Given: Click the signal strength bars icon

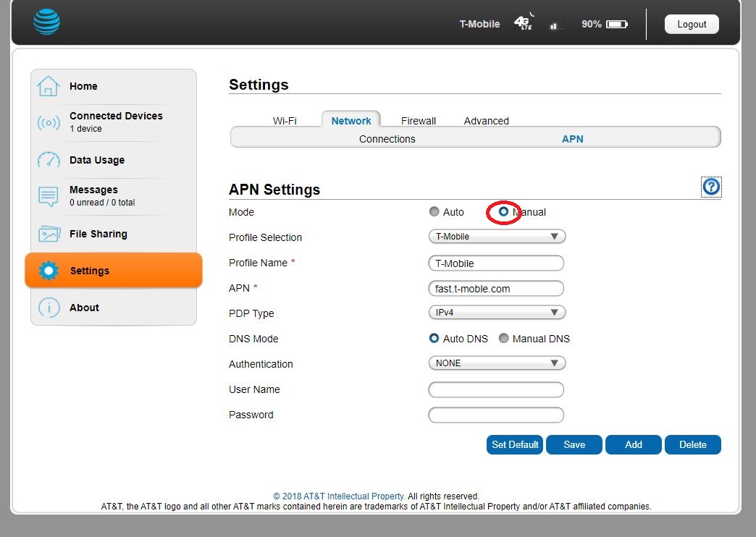Looking at the screenshot, I should [556, 26].
